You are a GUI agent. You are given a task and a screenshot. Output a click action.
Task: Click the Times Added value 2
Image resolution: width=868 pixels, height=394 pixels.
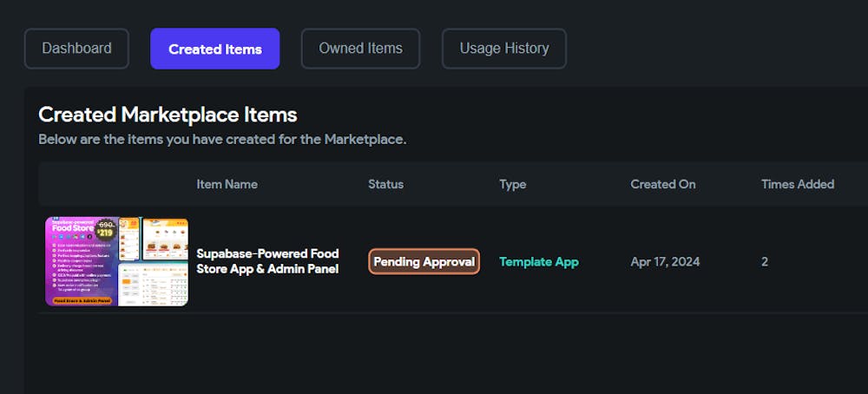click(x=765, y=262)
